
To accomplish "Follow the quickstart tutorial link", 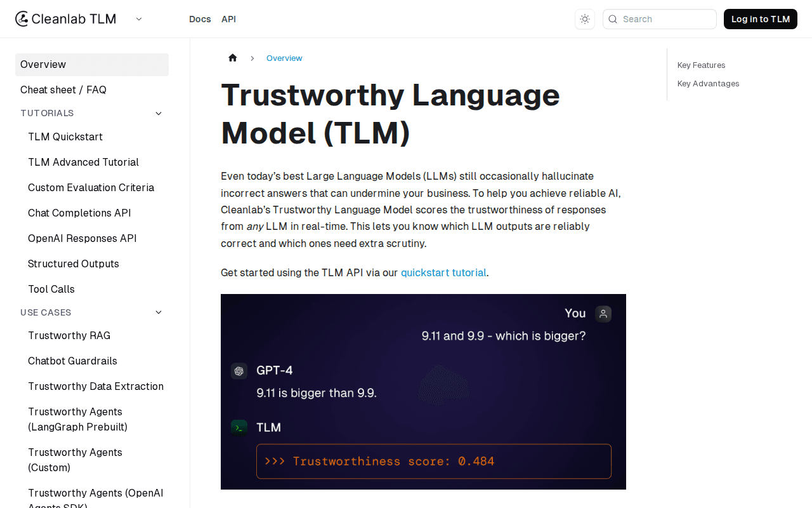I will click(x=443, y=273).
